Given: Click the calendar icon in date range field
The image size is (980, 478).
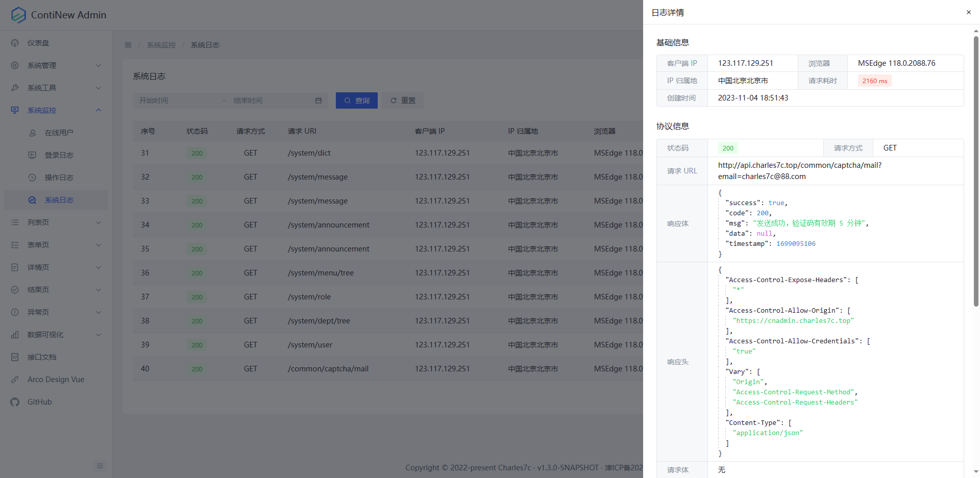Looking at the screenshot, I should (318, 100).
